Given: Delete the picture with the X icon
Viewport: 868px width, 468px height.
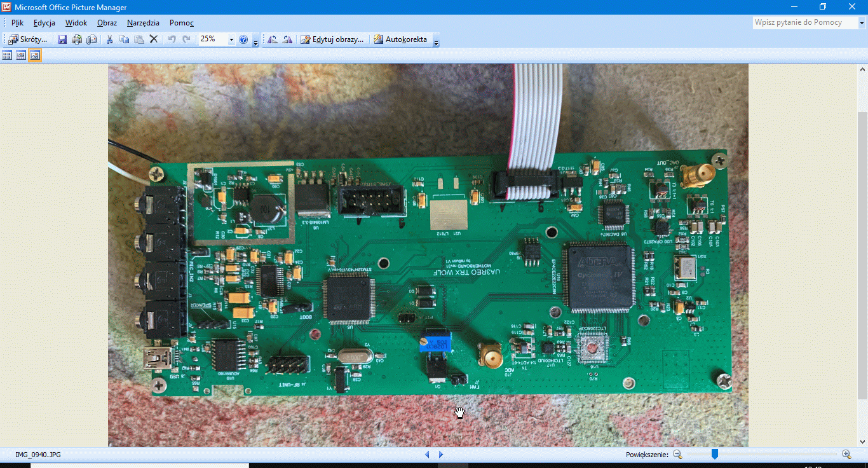Looking at the screenshot, I should coord(154,39).
